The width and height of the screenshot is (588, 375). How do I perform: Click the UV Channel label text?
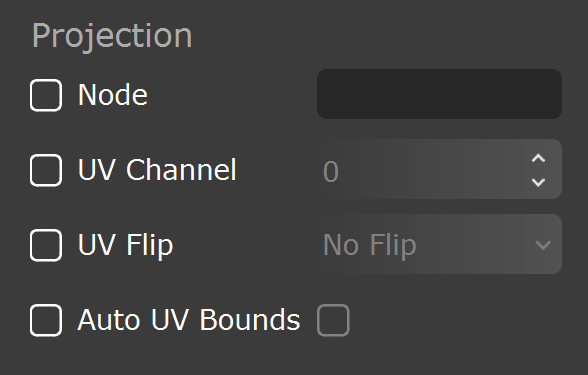coord(157,170)
